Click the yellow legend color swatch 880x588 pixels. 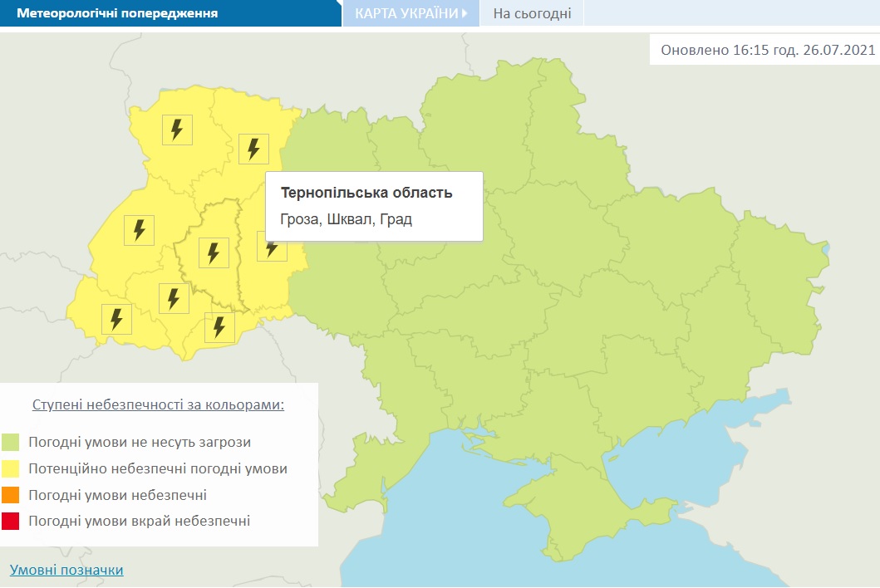tap(12, 469)
